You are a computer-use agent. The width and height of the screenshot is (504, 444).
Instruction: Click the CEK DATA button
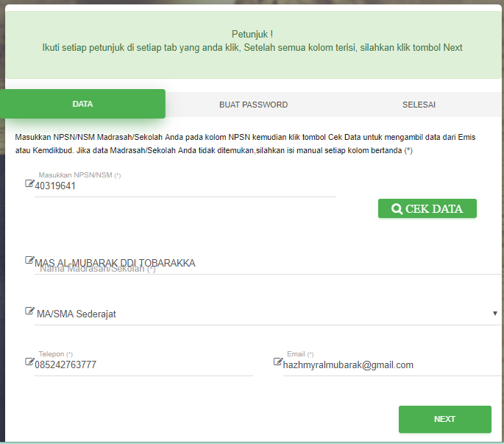pyautogui.click(x=427, y=208)
